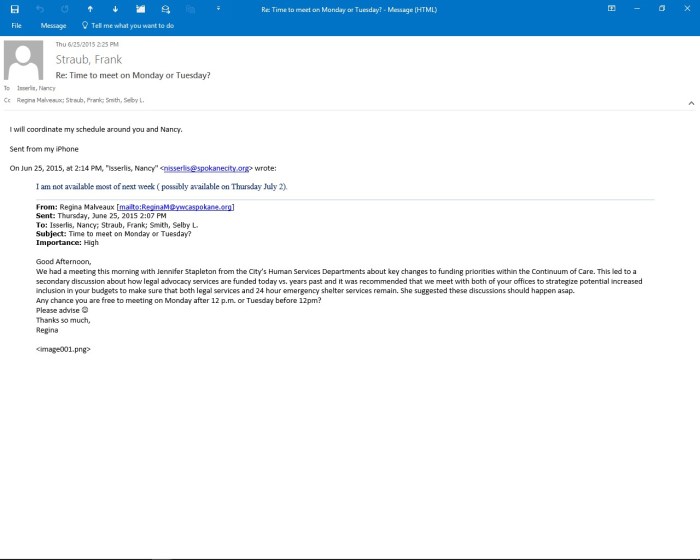Open Ribbon Display Options
The image size is (700, 560).
611,8
